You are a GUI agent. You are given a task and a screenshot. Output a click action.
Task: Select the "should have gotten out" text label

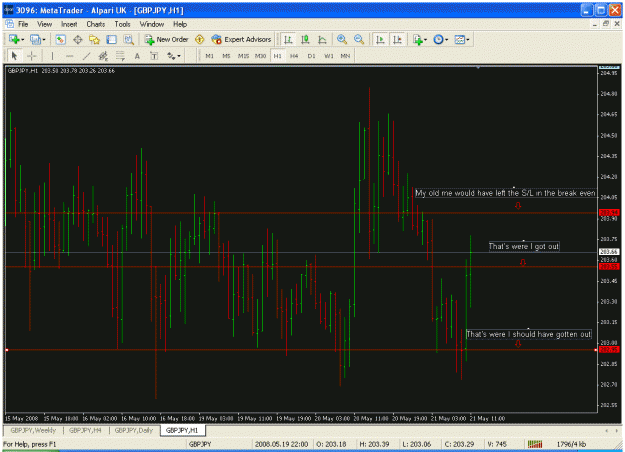tap(529, 334)
